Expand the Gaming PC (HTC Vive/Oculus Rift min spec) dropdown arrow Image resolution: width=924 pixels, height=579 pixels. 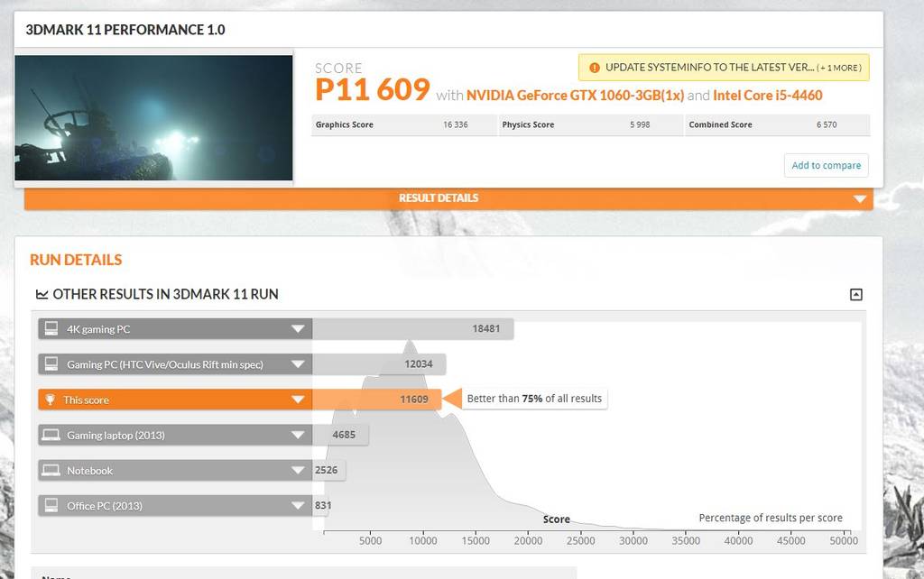[298, 364]
